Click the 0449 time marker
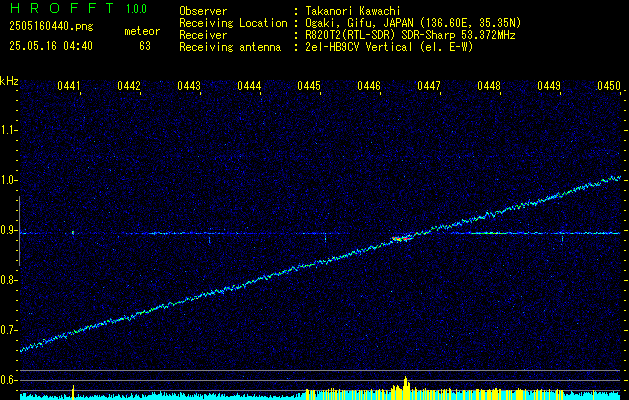The height and width of the screenshot is (400, 629). tap(549, 85)
